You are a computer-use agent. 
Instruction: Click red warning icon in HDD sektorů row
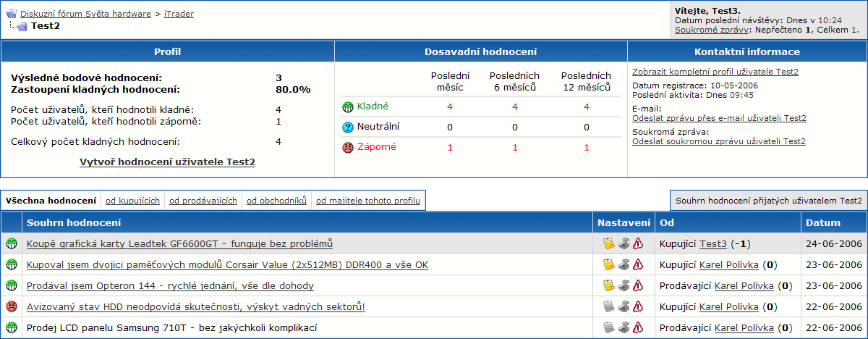pyautogui.click(x=637, y=307)
